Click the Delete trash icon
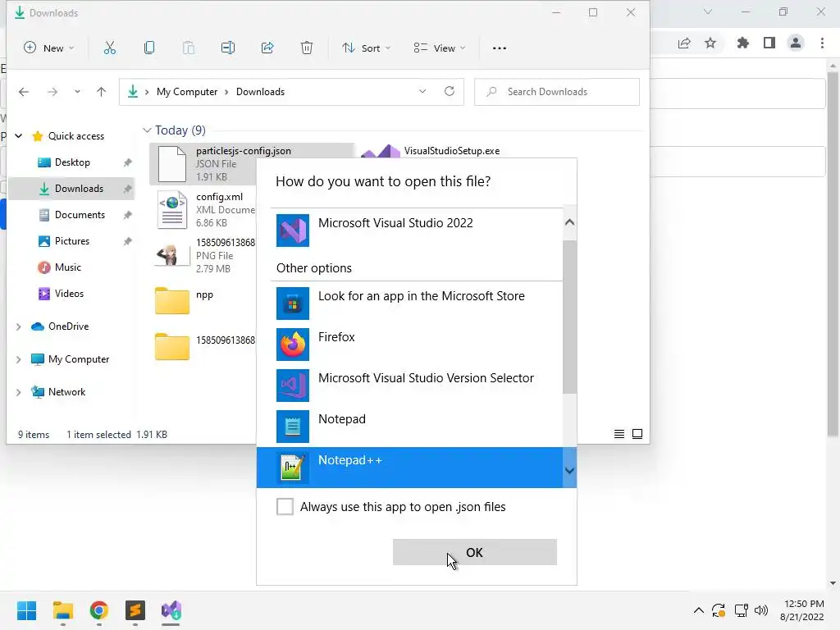840x630 pixels. click(307, 48)
